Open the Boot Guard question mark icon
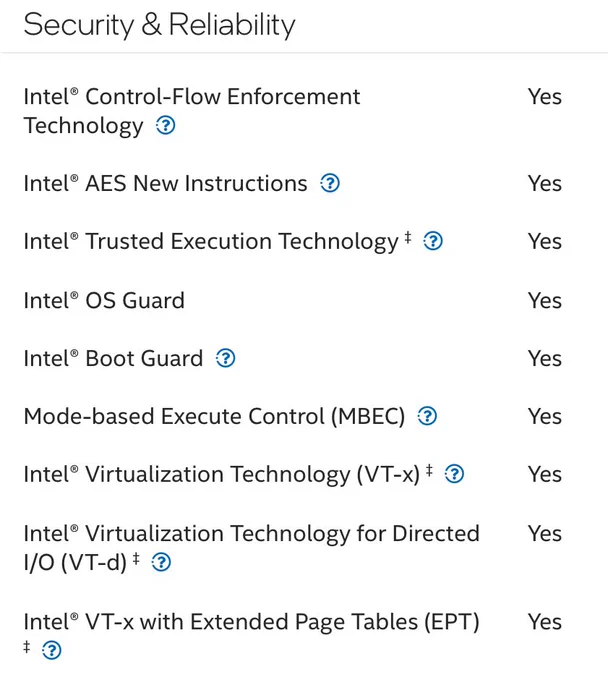608x680 pixels. coord(226,358)
